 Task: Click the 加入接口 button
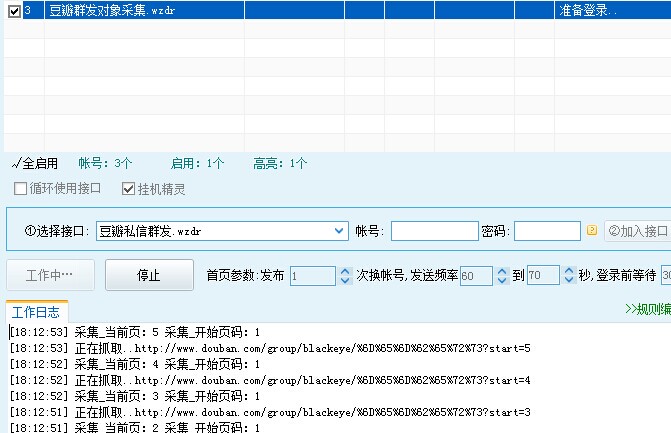(x=638, y=231)
